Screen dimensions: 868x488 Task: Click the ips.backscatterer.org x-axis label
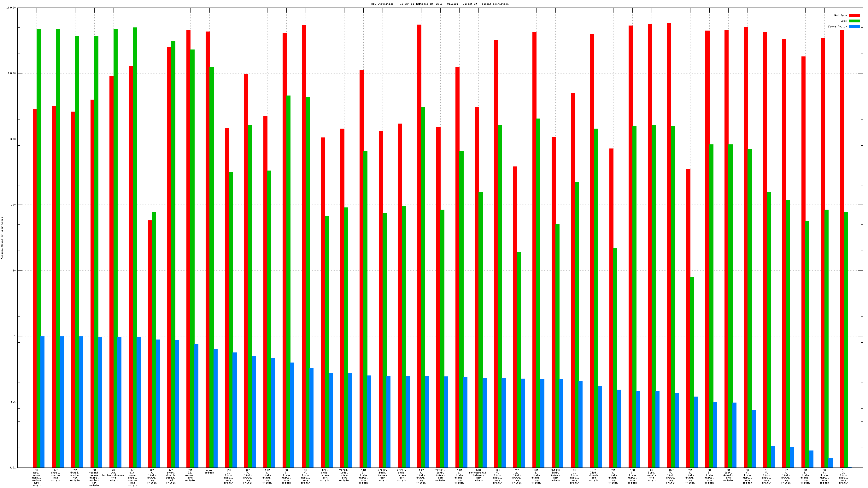[113, 475]
